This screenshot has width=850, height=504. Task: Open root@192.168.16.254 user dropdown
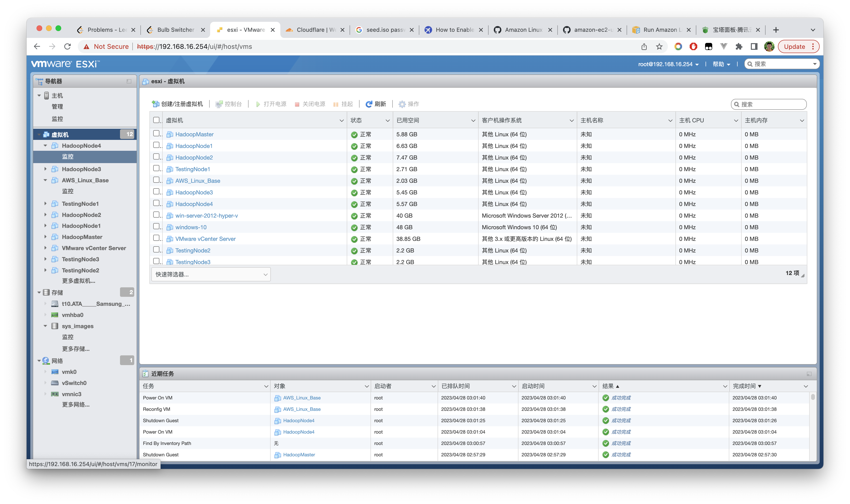668,64
